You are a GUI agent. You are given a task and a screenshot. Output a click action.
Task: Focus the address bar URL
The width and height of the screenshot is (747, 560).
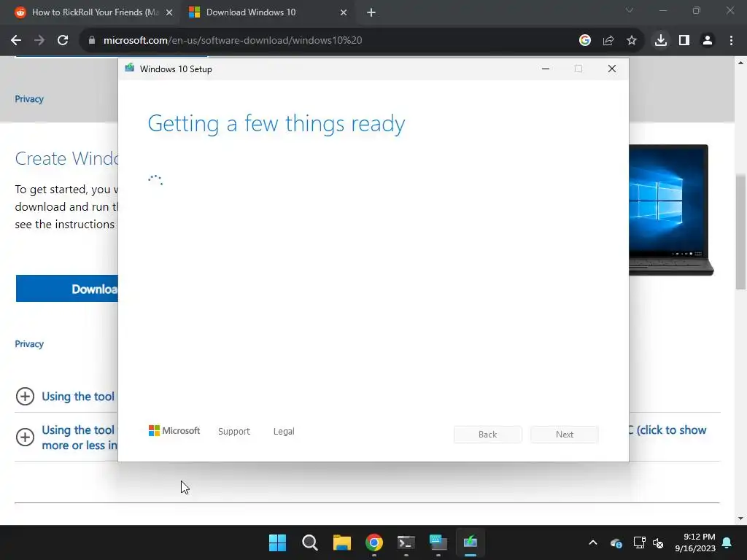(x=233, y=41)
